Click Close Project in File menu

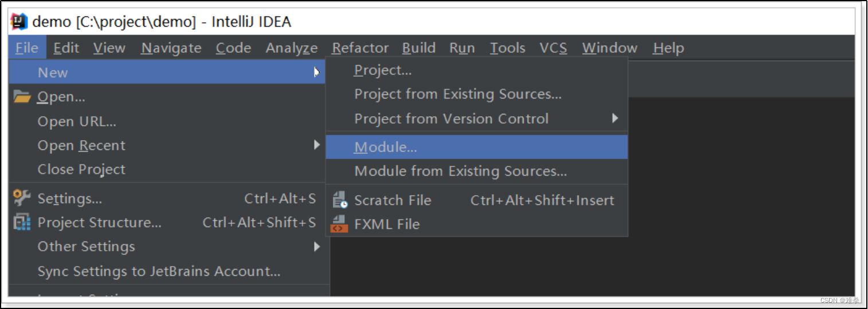[81, 169]
